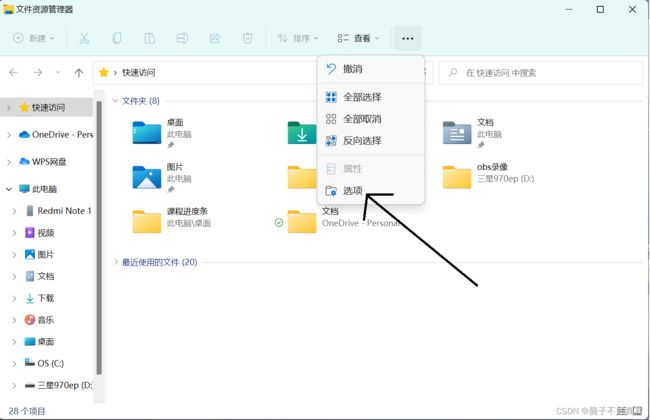The image size is (650, 420).
Task: Select 图片 in the sidebar
Action: 40,255
